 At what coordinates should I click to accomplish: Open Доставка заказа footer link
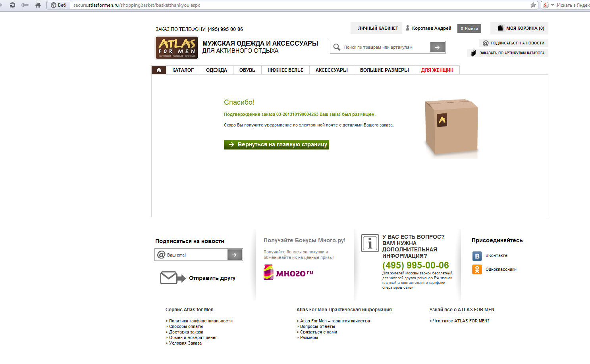(x=186, y=332)
